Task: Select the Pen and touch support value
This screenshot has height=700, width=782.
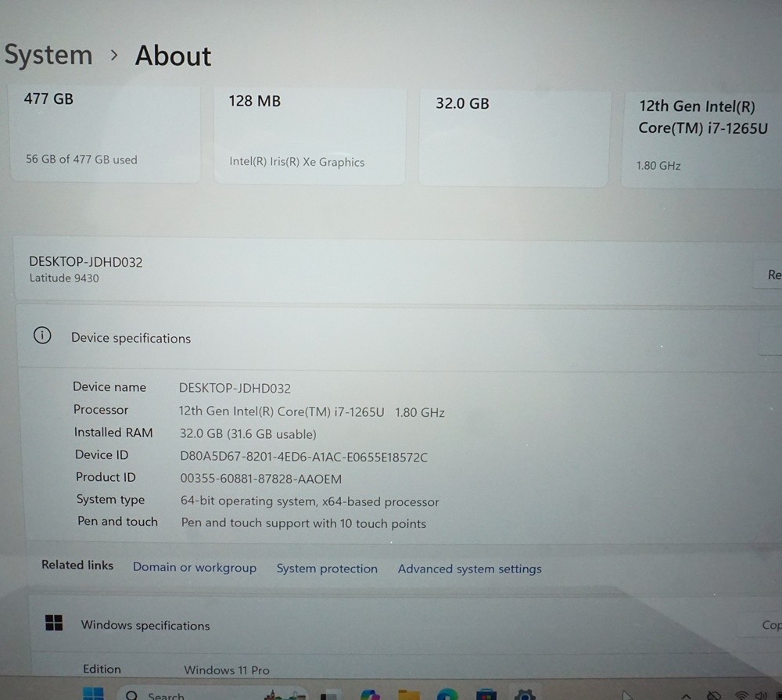Action: click(x=303, y=523)
